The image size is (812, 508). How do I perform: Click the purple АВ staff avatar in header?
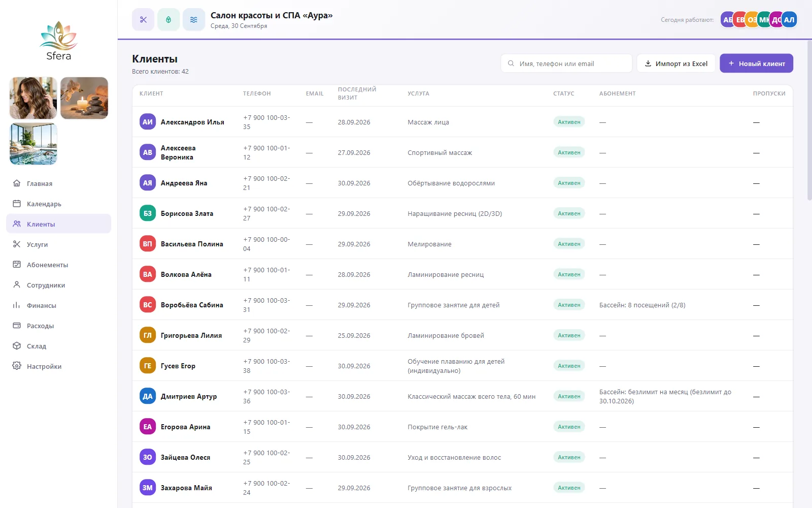[726, 20]
